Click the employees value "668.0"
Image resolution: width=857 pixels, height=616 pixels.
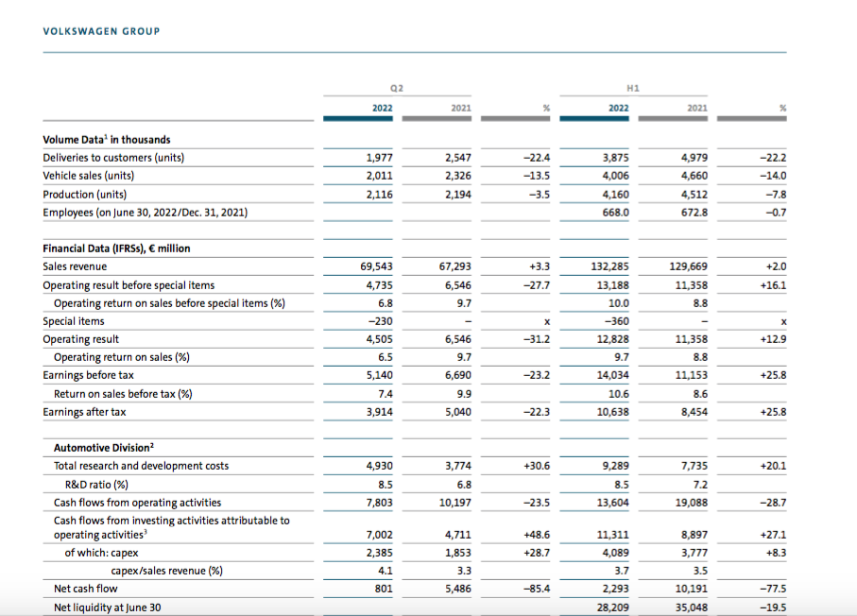pos(615,212)
